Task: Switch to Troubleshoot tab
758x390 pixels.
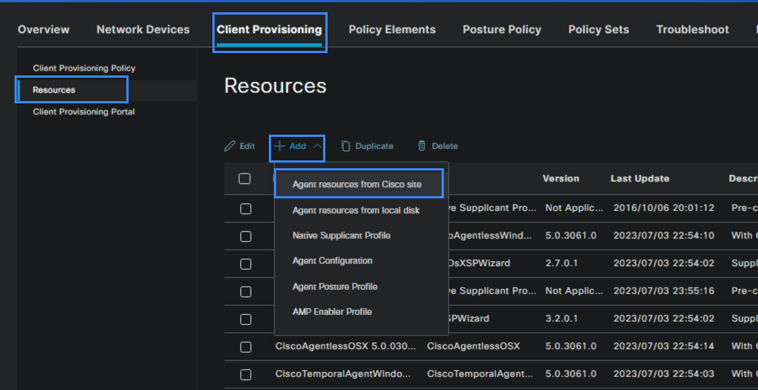Action: (692, 29)
